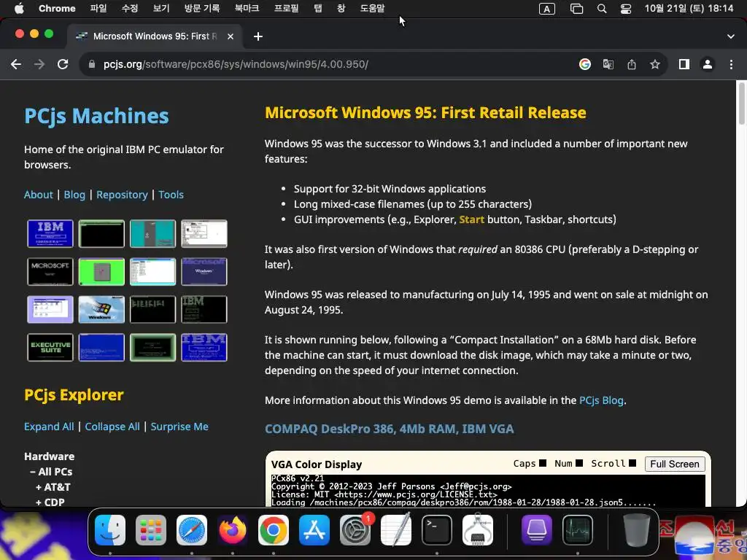The width and height of the screenshot is (747, 560).
Task: Open Finder in the Dock
Action: (x=110, y=530)
